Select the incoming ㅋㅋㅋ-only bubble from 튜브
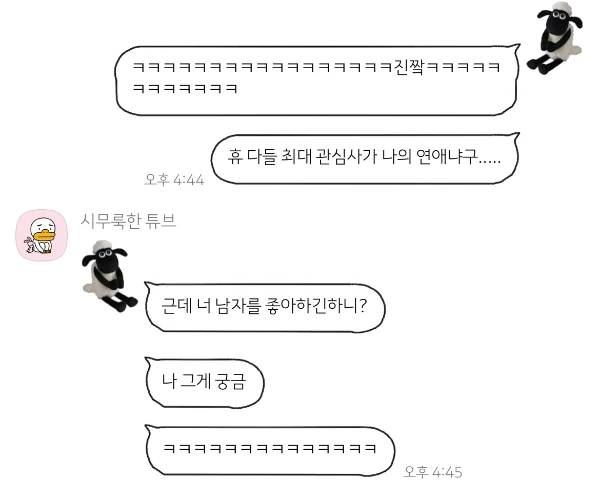 click(x=270, y=450)
